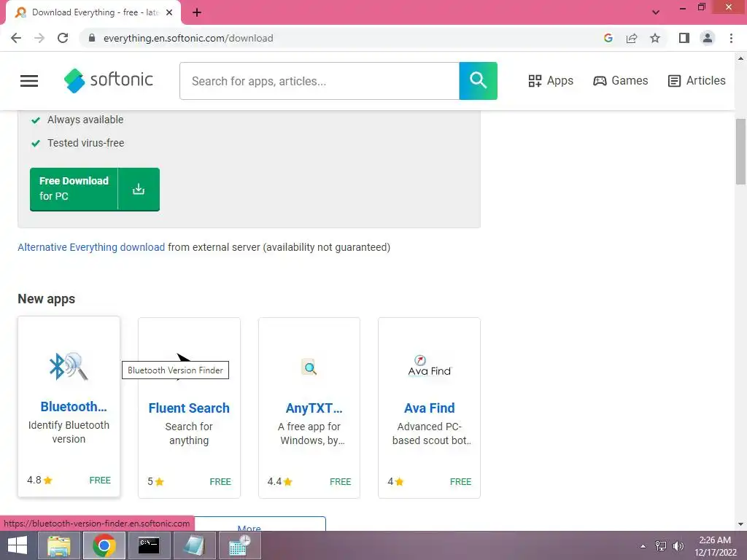747x560 pixels.
Task: Expand the tab search chevron
Action: click(656, 12)
